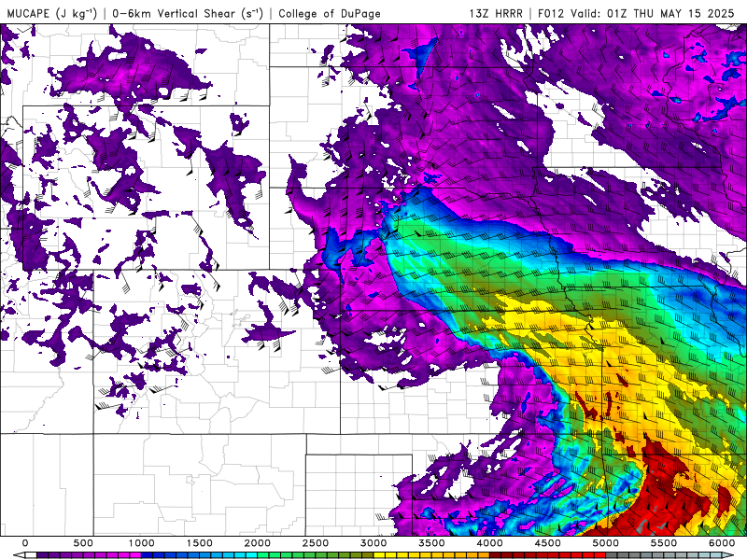
Task: Click the "500" color bar label
Action: (x=83, y=543)
